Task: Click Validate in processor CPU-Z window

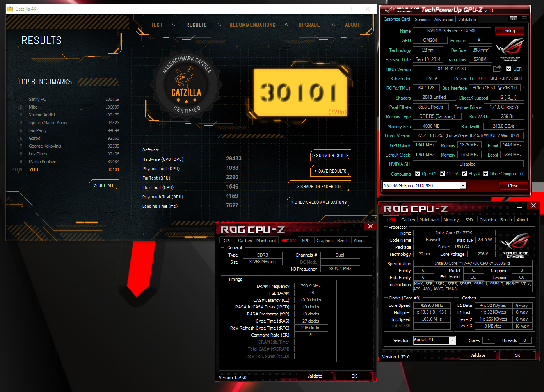Action: click(x=478, y=355)
